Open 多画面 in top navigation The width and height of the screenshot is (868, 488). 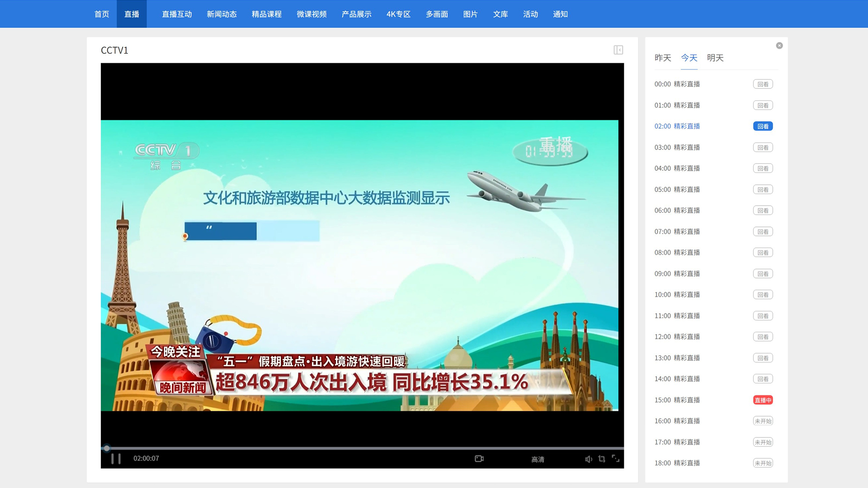click(437, 14)
